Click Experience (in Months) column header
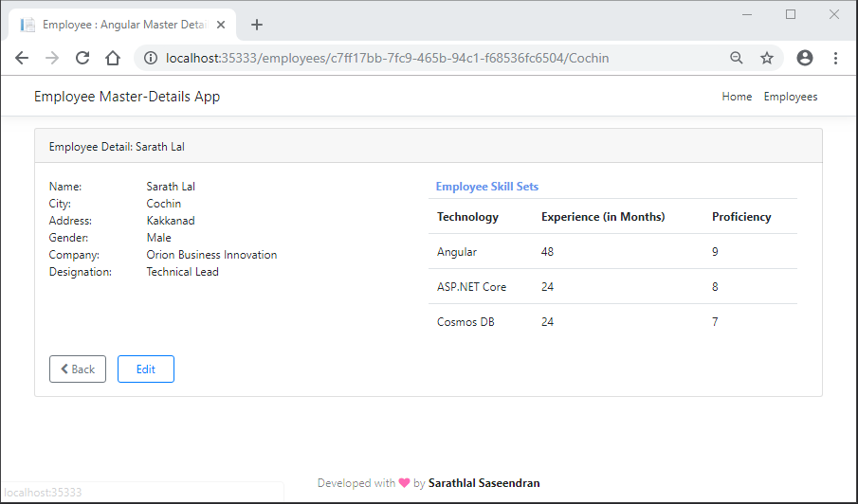 click(603, 217)
